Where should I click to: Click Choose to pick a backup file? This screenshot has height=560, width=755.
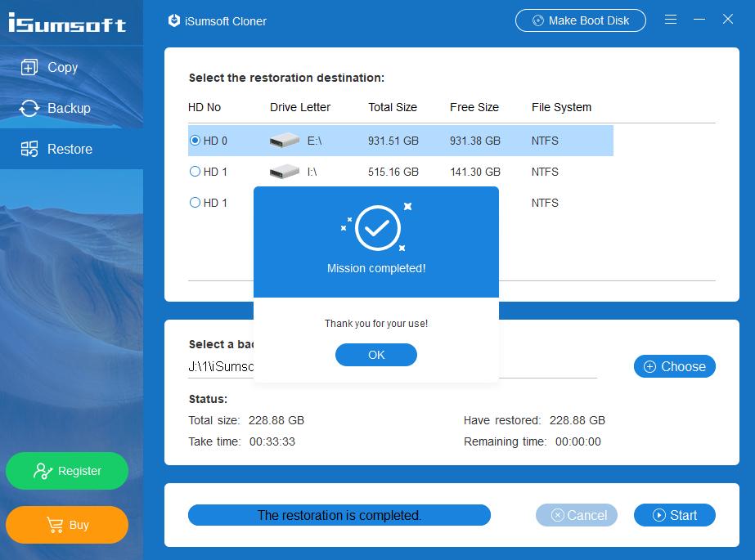pyautogui.click(x=675, y=366)
